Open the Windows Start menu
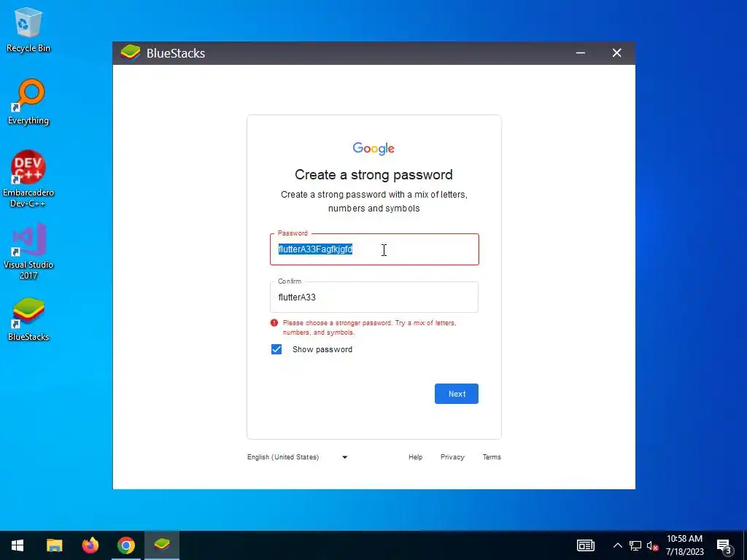 click(x=18, y=545)
